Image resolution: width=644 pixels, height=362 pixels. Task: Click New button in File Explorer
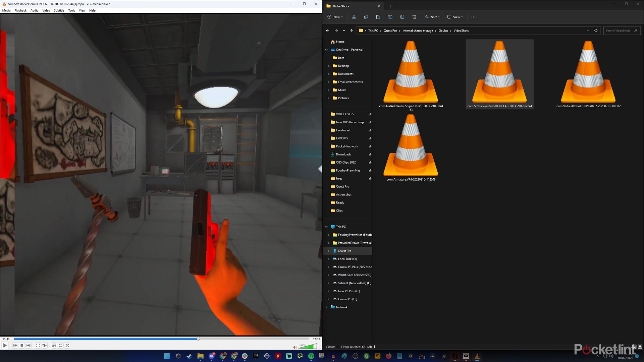coord(335,17)
